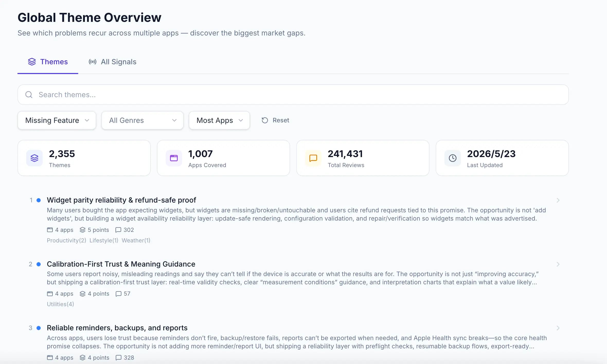This screenshot has width=607, height=364.
Task: Click the Apps Covered window icon
Action: point(174,158)
